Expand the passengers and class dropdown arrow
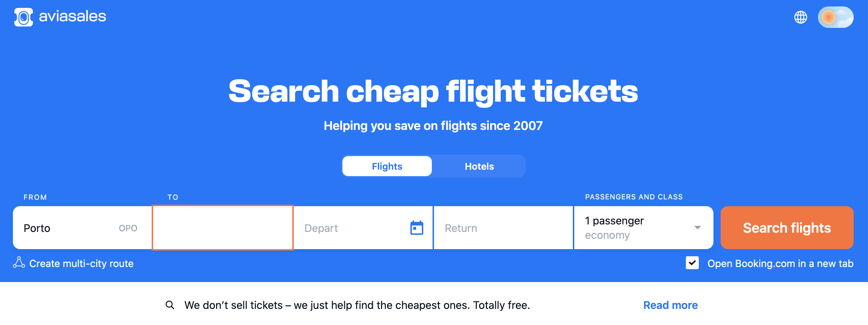Screen dimensions: 868x325 click(697, 228)
